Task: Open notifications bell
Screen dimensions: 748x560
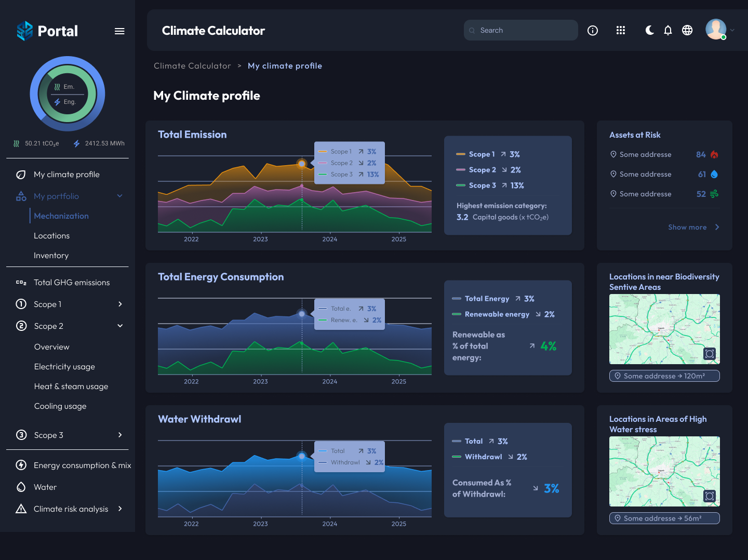Action: pos(668,31)
